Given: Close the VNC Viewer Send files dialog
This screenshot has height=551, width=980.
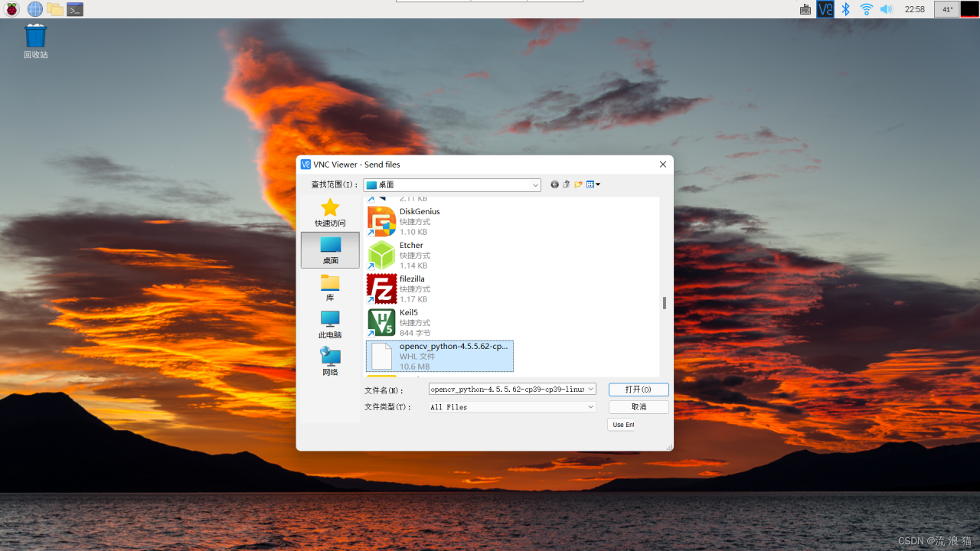Looking at the screenshot, I should point(663,165).
